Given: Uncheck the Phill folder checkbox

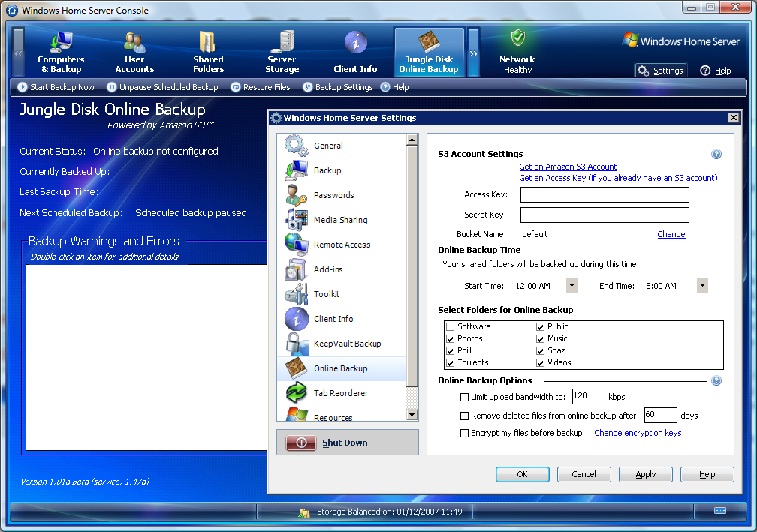Looking at the screenshot, I should pyautogui.click(x=451, y=350).
